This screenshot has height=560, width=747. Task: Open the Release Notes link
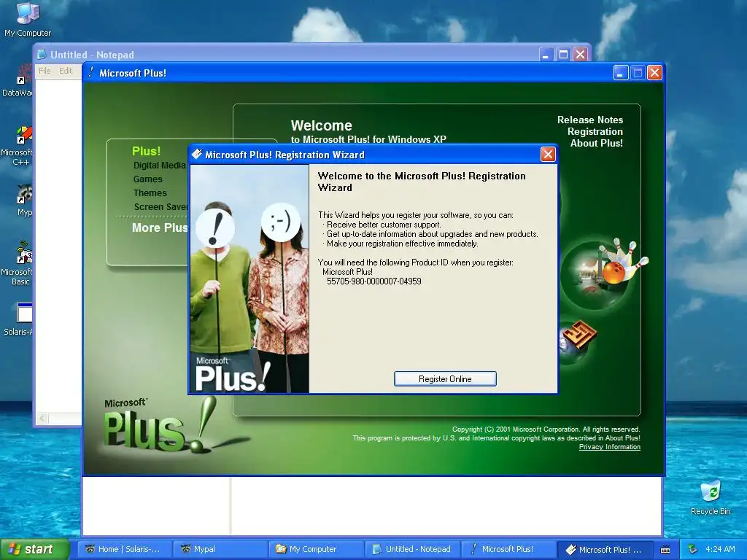tap(589, 120)
